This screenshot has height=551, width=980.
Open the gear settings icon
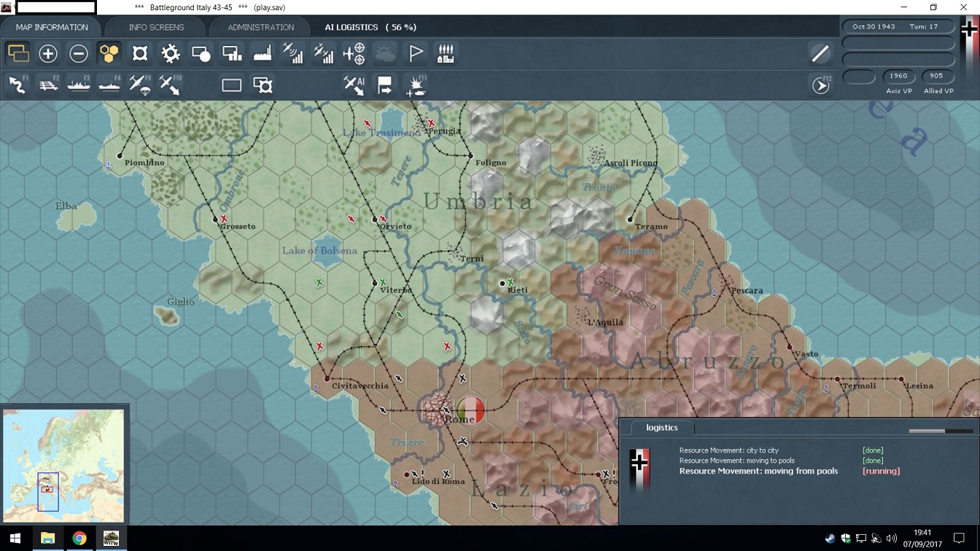(171, 53)
